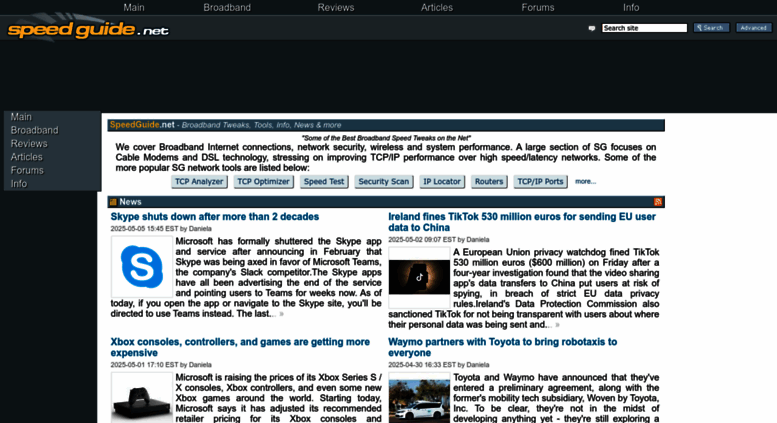Click the Search button

[711, 28]
